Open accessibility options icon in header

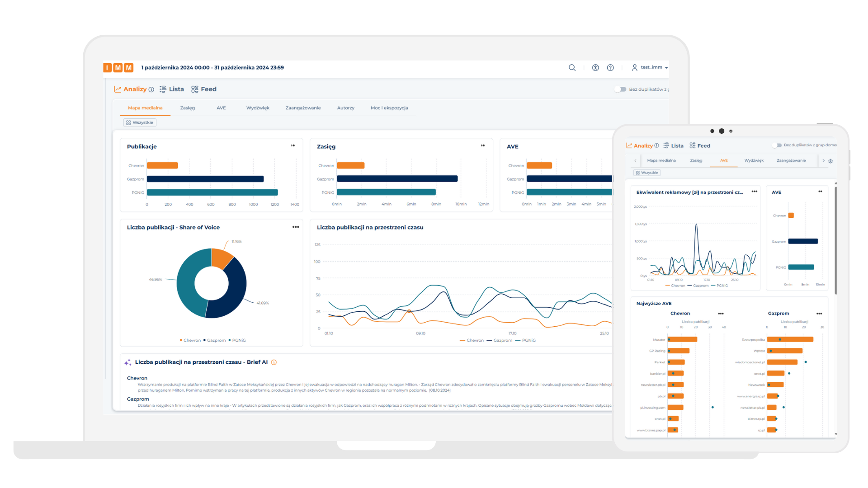pyautogui.click(x=595, y=68)
